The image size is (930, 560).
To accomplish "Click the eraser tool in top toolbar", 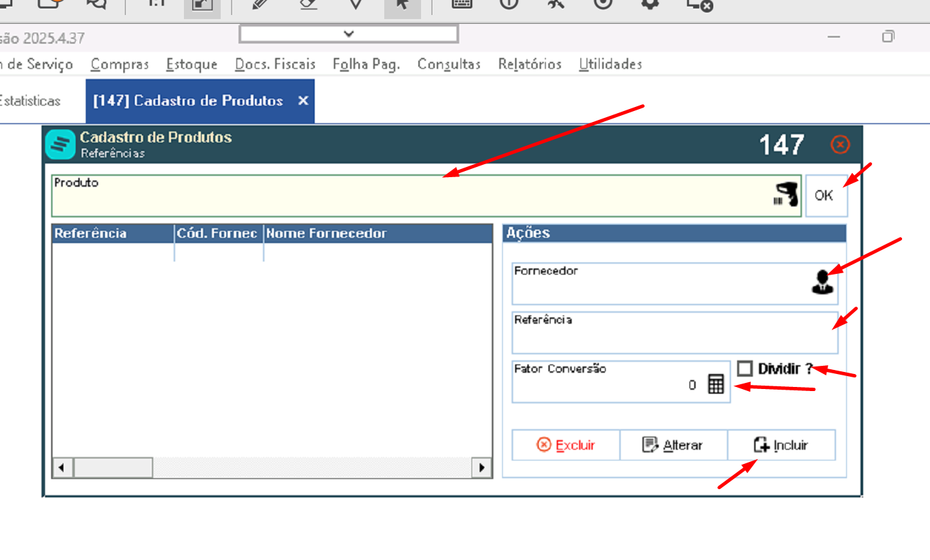I will coord(309,4).
